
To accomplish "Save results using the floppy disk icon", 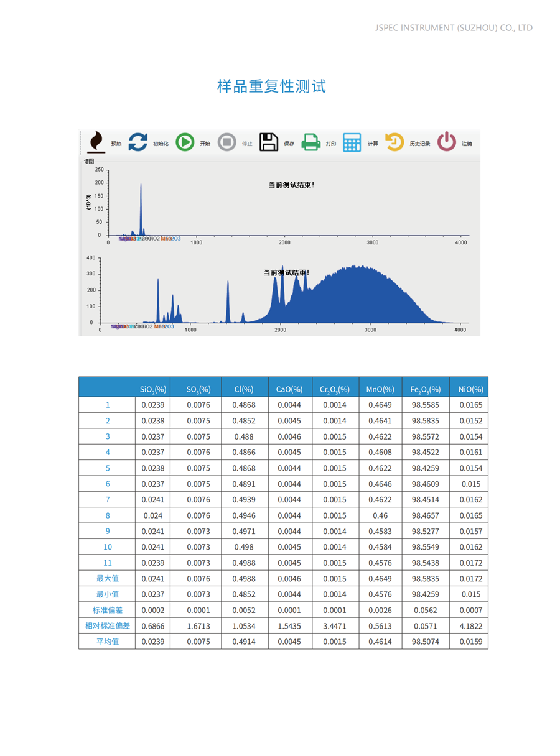I will tap(269, 142).
